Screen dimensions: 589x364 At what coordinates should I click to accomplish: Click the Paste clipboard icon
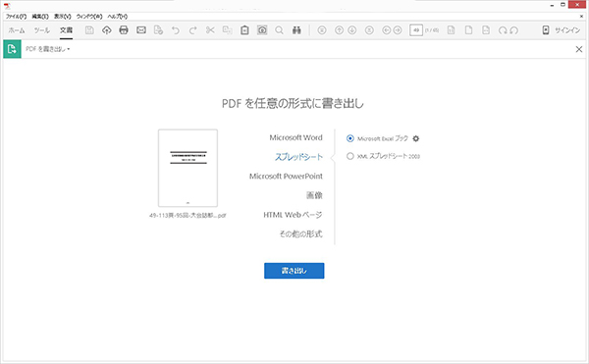coord(244,30)
